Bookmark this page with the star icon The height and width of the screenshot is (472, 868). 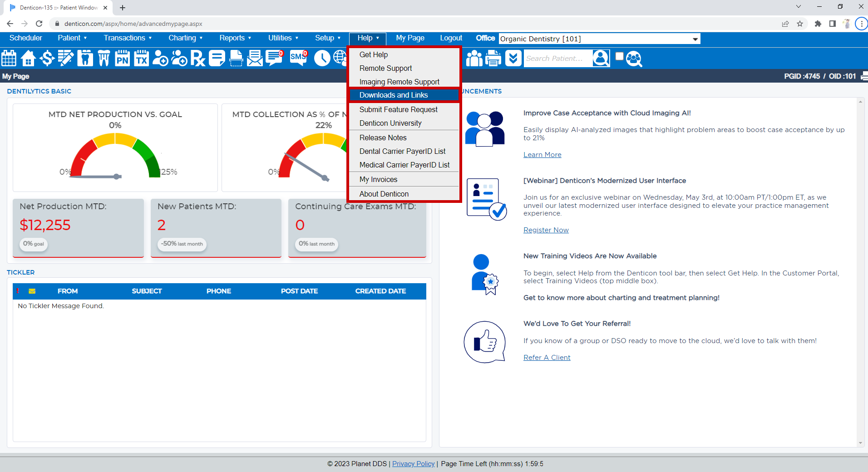(800, 24)
